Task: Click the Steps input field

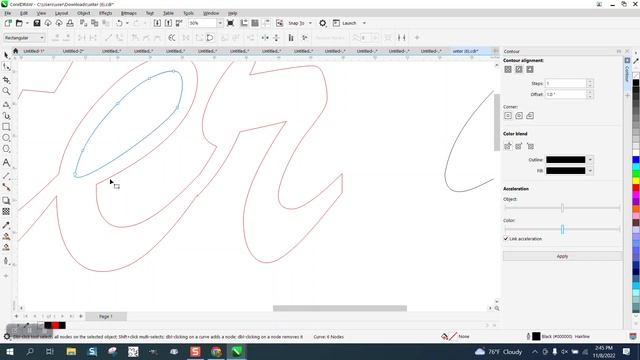Action: click(566, 83)
